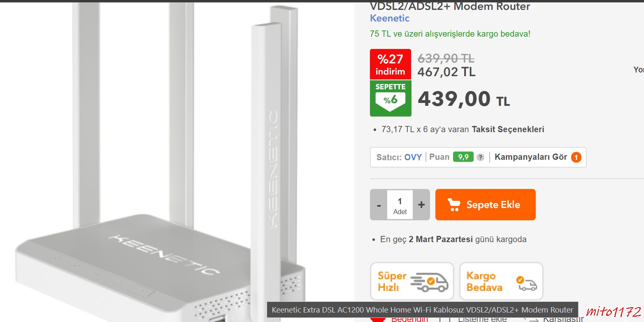
Task: Click the red %27 indirim badge
Action: (x=390, y=64)
